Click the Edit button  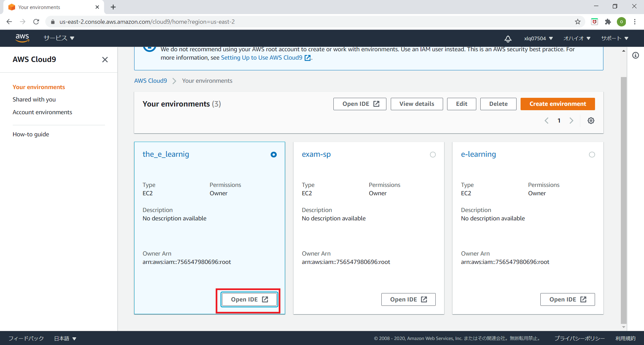[462, 104]
